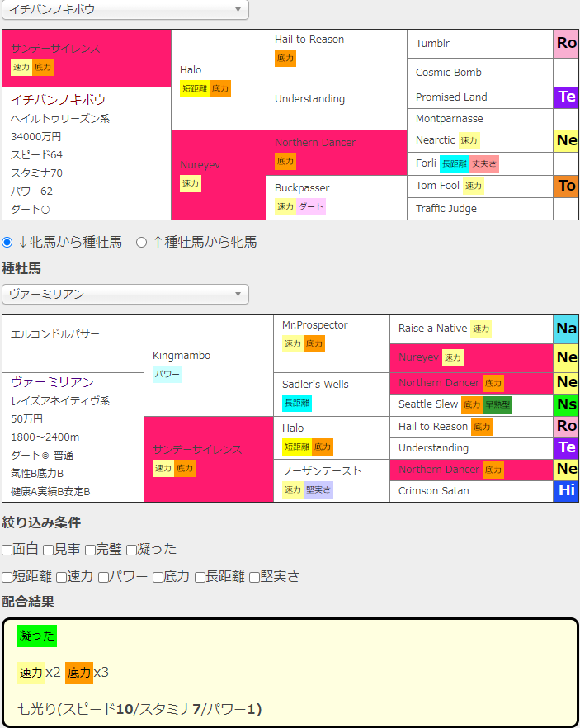Click the Na badge beside Raise a Native

tap(566, 329)
